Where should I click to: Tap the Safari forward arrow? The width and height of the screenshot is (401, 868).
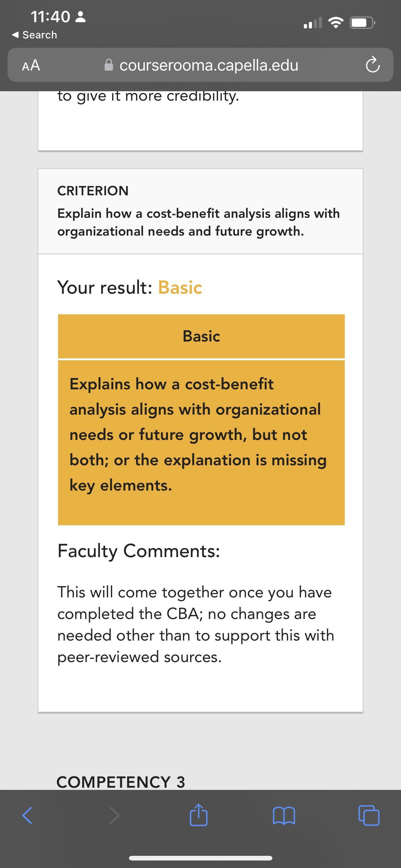click(115, 816)
